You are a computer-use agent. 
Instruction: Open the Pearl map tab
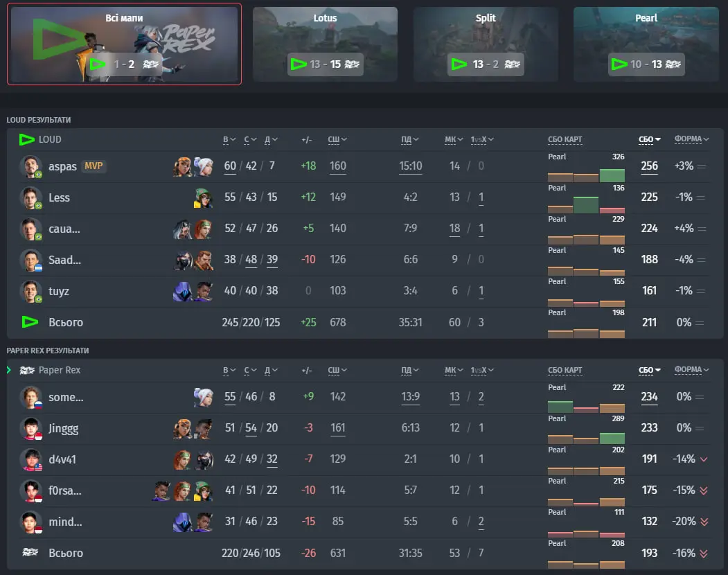coord(646,44)
